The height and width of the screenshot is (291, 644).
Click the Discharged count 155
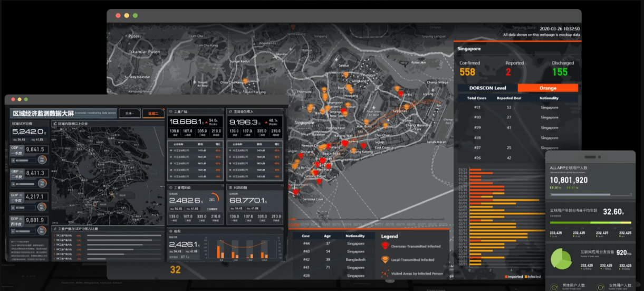pos(560,72)
